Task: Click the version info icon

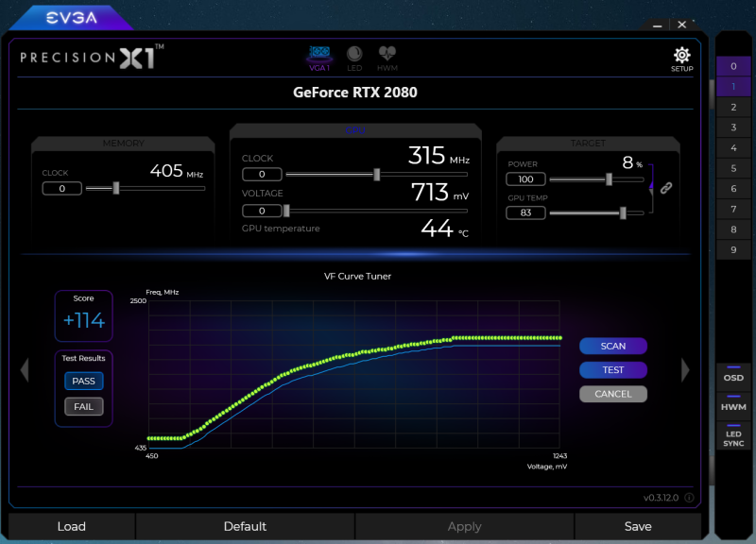Action: 690,498
